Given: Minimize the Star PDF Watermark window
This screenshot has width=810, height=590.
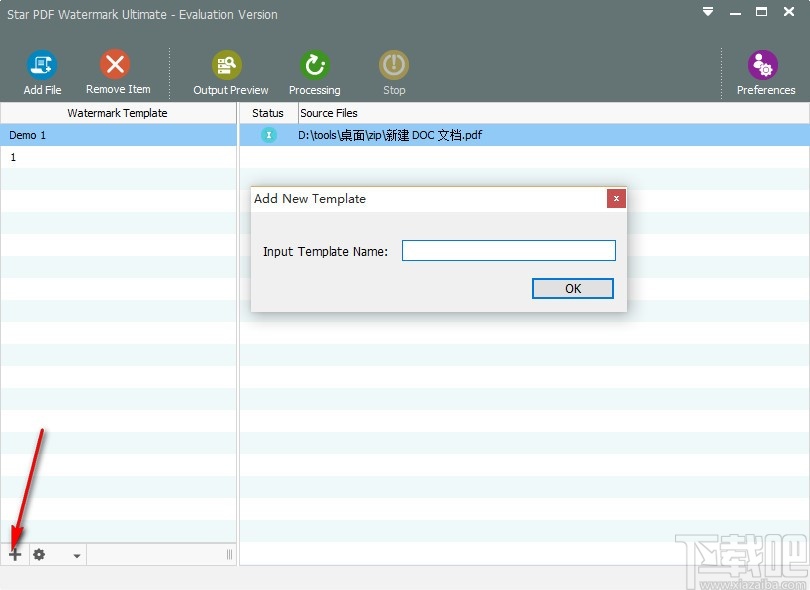Looking at the screenshot, I should [x=735, y=12].
